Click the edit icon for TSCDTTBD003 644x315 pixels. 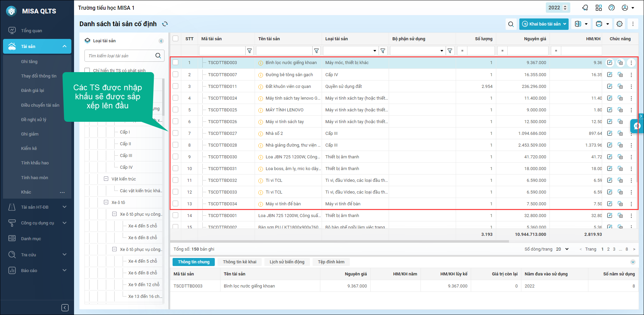(x=609, y=63)
